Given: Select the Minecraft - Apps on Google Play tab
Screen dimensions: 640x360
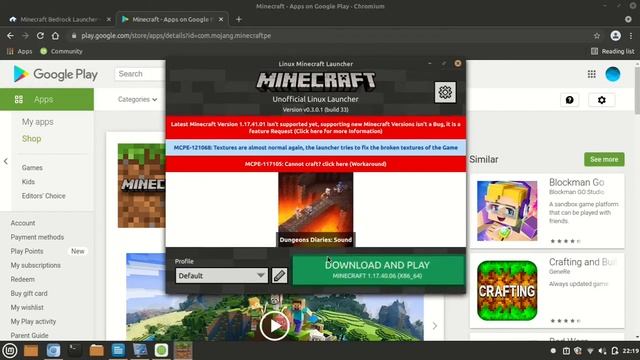Looking at the screenshot, I should click(x=172, y=19).
